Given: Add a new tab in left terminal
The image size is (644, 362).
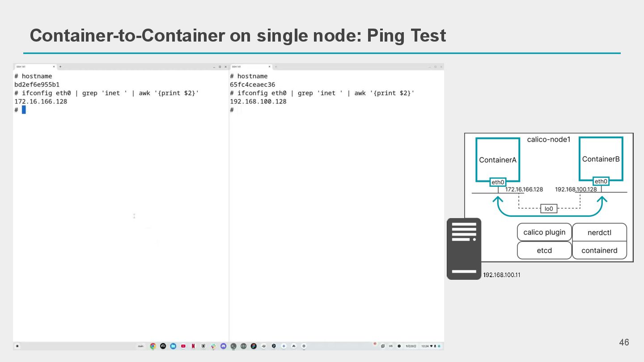Looking at the screenshot, I should [60, 67].
